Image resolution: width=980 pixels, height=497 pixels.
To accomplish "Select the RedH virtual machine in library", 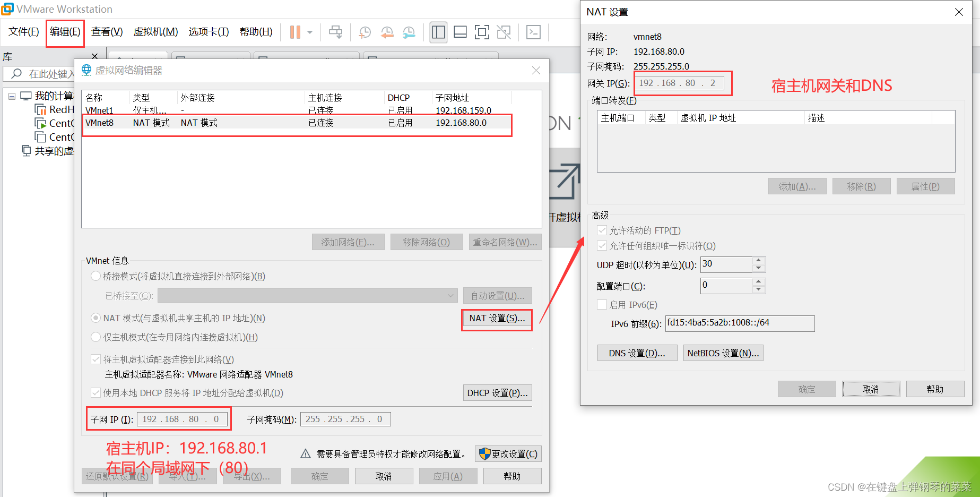I will (x=55, y=109).
